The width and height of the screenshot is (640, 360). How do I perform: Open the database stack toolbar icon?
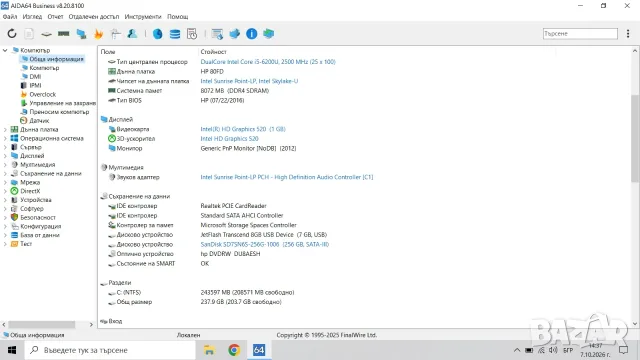175,33
